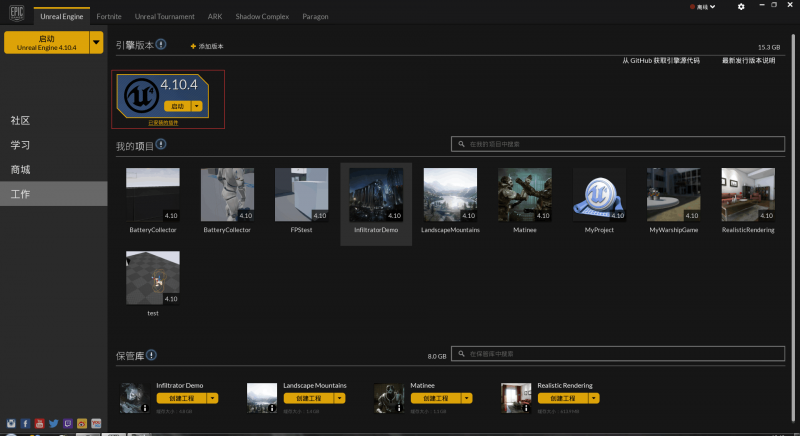Open the Twitter social icon
Viewport: 800px width, 436px height.
click(x=54, y=423)
